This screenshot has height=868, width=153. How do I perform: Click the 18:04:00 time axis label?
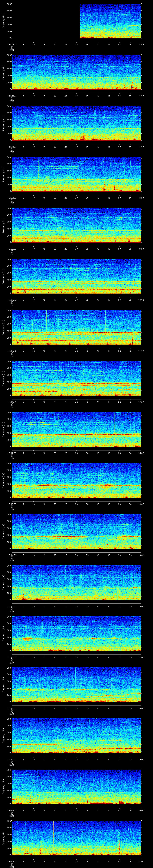tap(12, 44)
